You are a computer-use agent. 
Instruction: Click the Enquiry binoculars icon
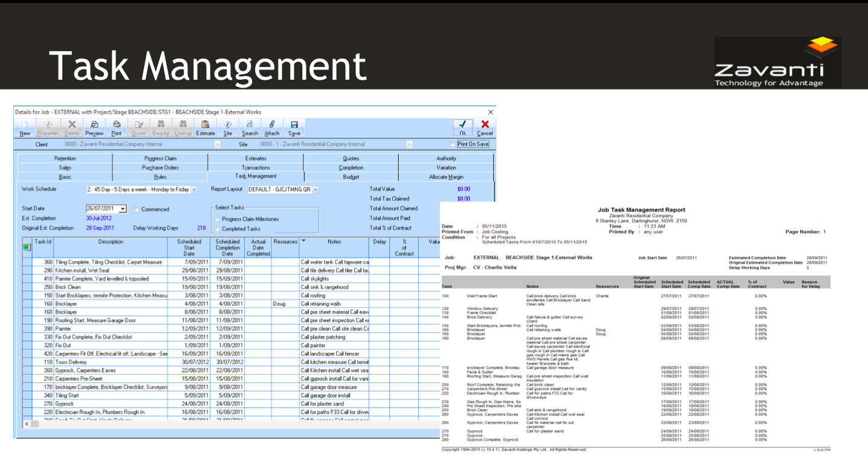(x=161, y=127)
